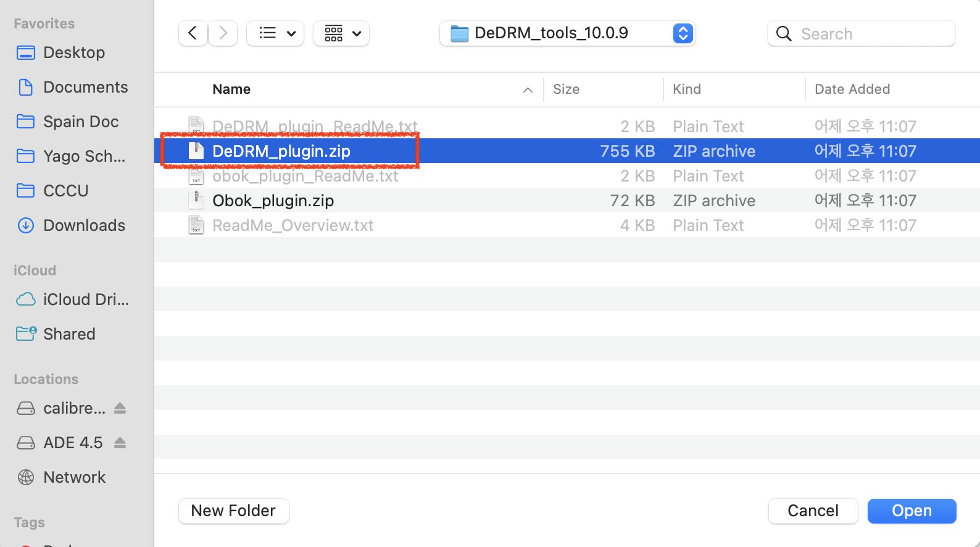Eject the ADE 4.5 volume
This screenshot has height=547, width=980.
point(120,443)
